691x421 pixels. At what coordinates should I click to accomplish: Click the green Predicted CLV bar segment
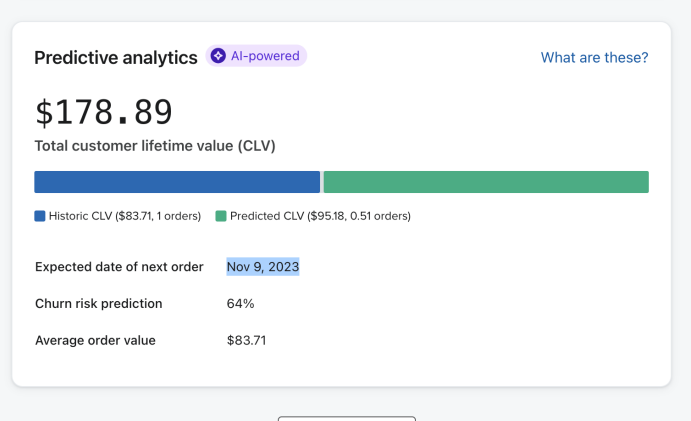pyautogui.click(x=486, y=182)
